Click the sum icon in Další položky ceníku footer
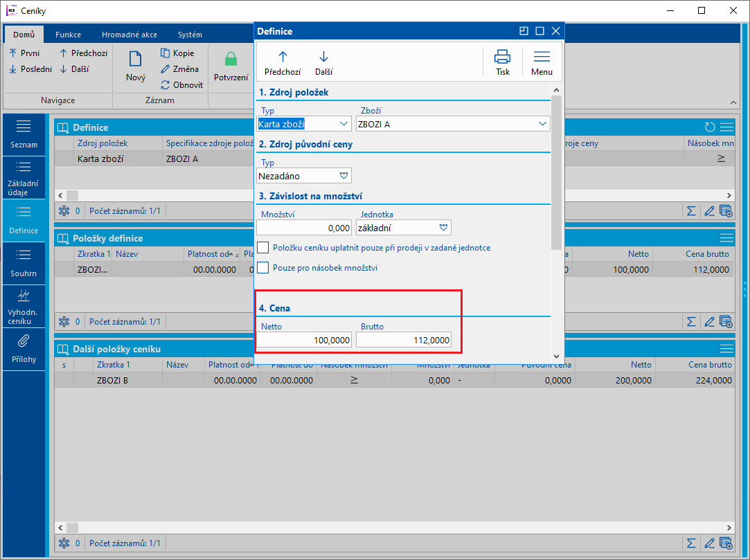Viewport: 750px width, 560px height. click(x=691, y=543)
